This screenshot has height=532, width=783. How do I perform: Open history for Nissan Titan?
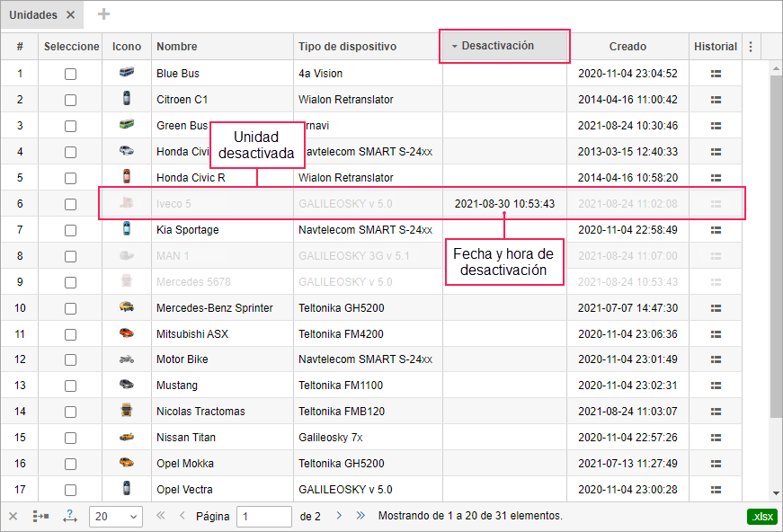pos(716,438)
